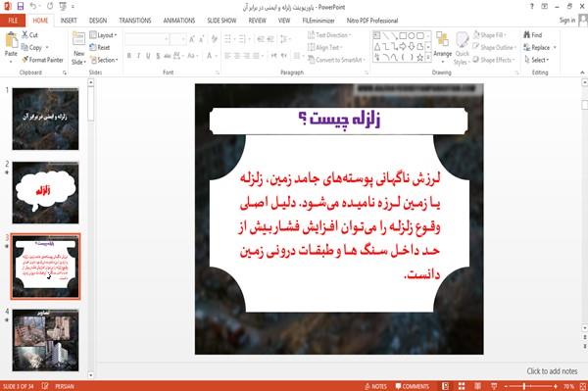
Task: Open the font name combo box
Action: (x=147, y=39)
